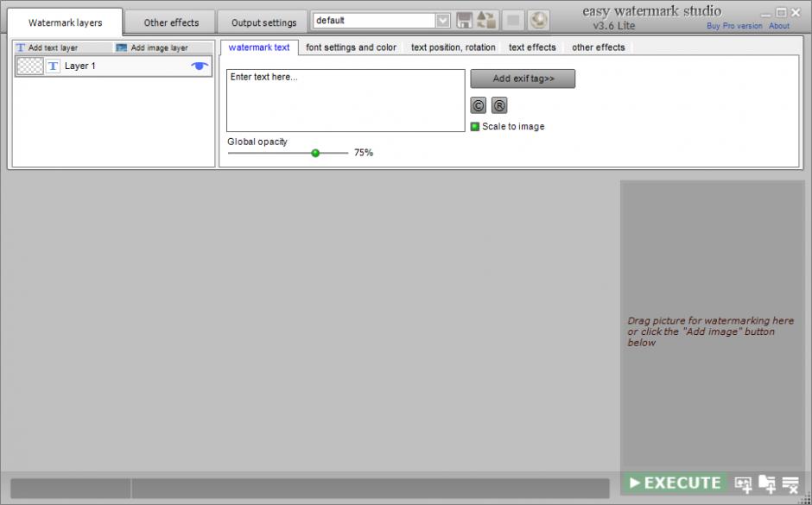Click Layer 1 transparent thumbnail

(30, 66)
